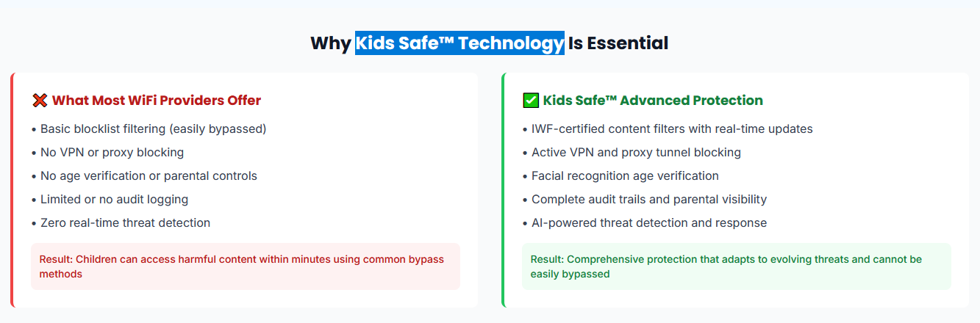
Task: Click 'Limited or no audit logging' item
Action: [110, 200]
